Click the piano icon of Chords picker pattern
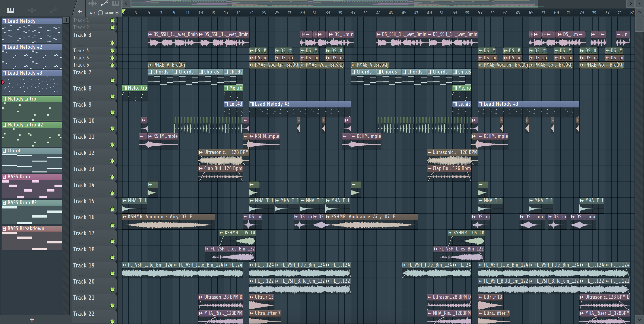Viewport: 644px width, 324px height. (4, 151)
